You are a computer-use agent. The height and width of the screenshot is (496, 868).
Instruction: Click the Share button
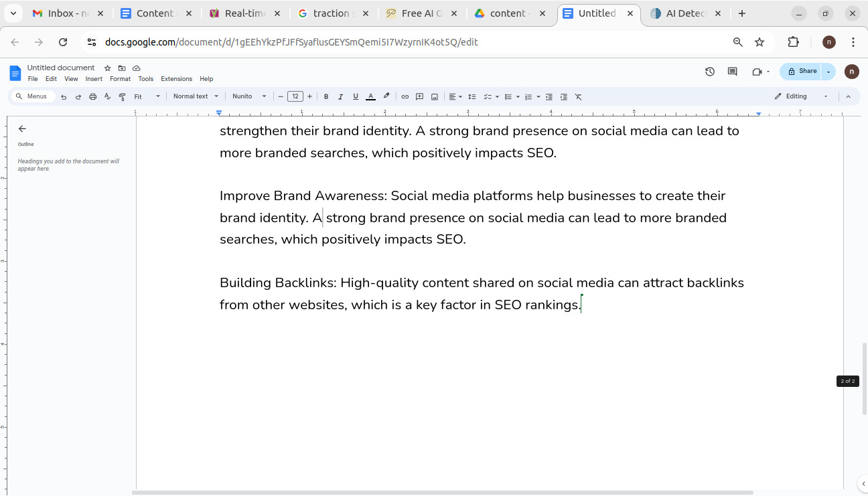coord(801,72)
